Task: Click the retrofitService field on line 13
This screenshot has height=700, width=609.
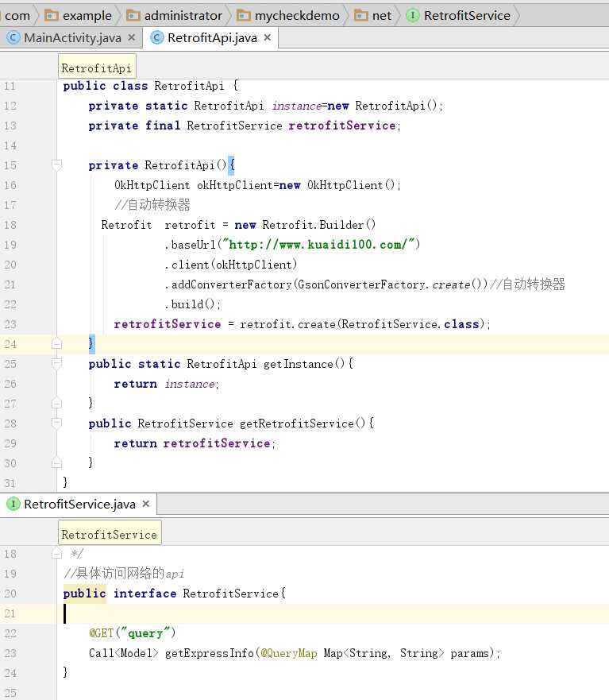Action: (x=342, y=126)
